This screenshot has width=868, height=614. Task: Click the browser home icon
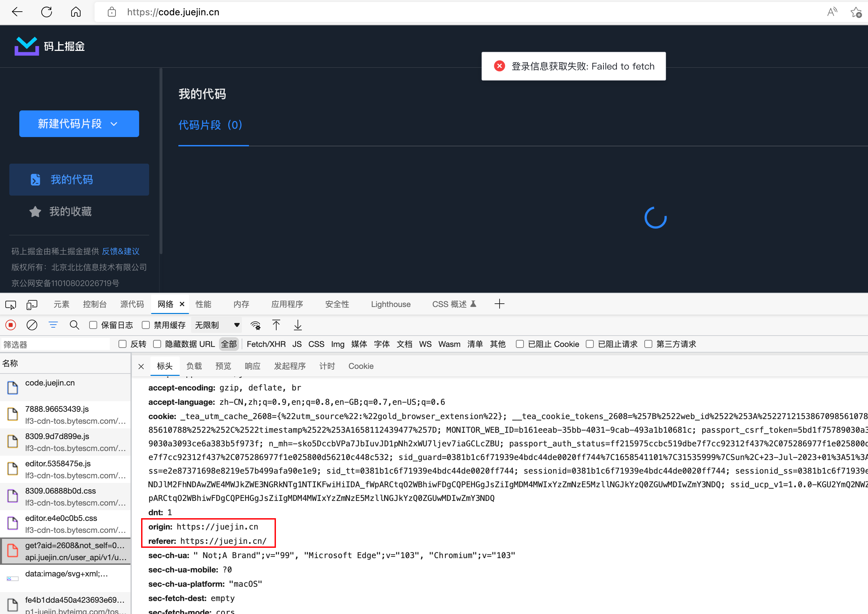[75, 12]
